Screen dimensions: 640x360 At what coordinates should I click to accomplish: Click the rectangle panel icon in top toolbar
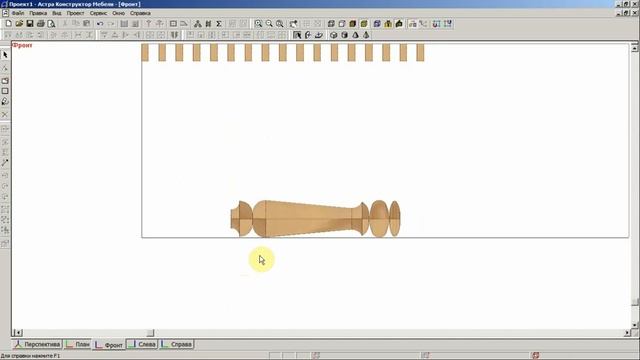click(173, 24)
